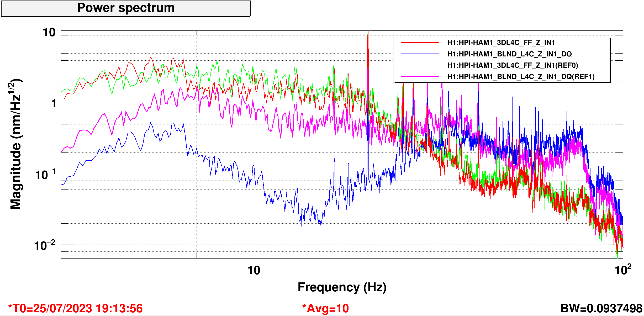Click legend entry H1:HPI-HAM1_BLND_L4C_Z_IN1_DQ without REF
This screenshot has height=316, width=644.
(509, 54)
